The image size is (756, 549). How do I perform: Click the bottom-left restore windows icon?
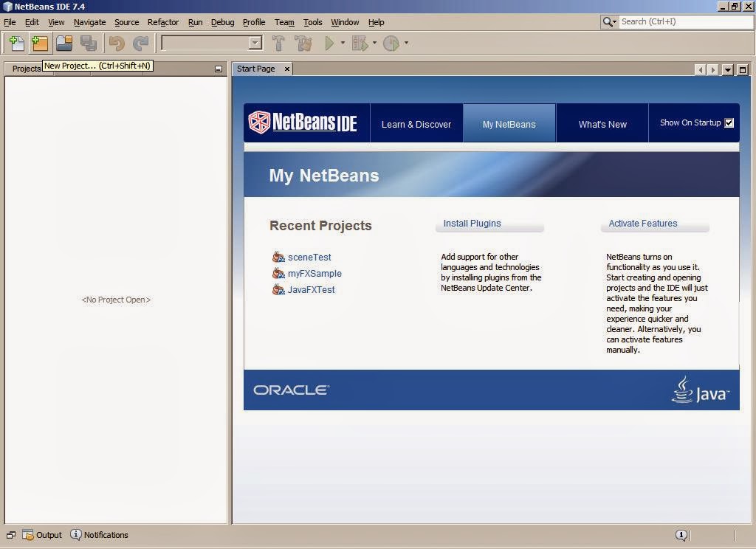[10, 535]
